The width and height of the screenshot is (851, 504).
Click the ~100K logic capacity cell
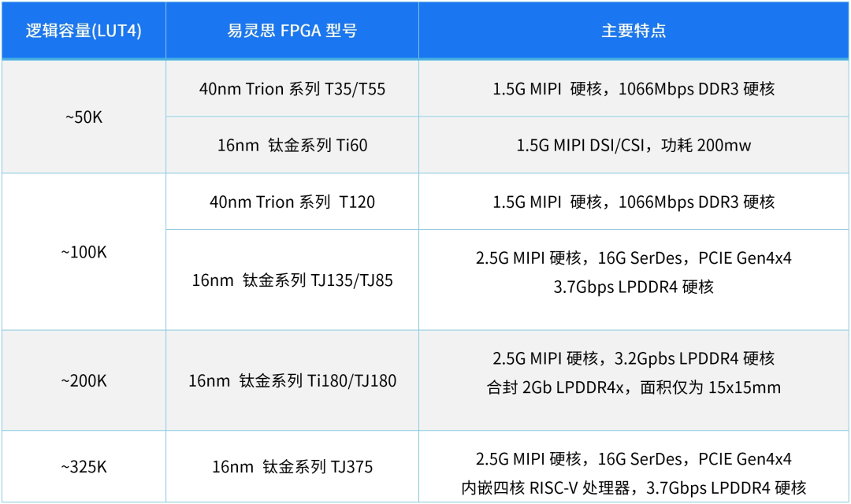(84, 252)
